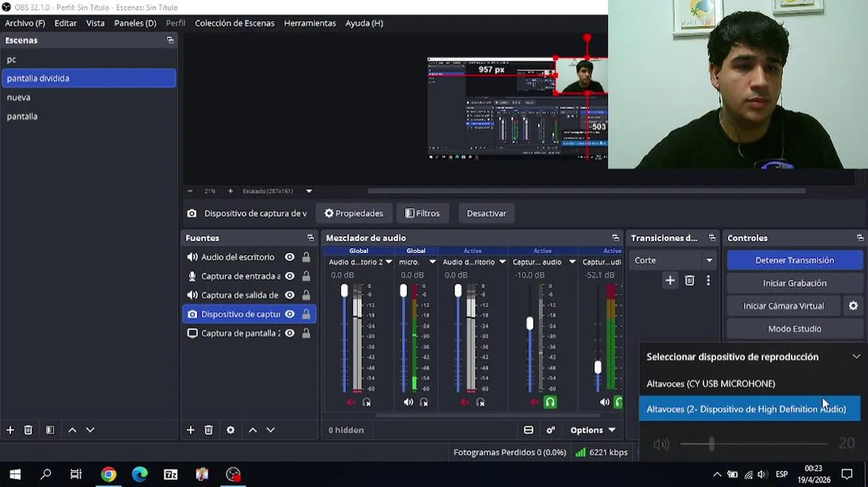The height and width of the screenshot is (487, 868).
Task: Click Iniciar Grabación
Action: [x=794, y=283]
